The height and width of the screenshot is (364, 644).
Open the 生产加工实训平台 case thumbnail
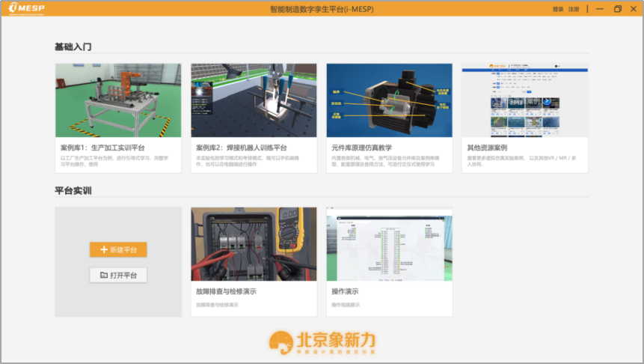click(x=118, y=100)
